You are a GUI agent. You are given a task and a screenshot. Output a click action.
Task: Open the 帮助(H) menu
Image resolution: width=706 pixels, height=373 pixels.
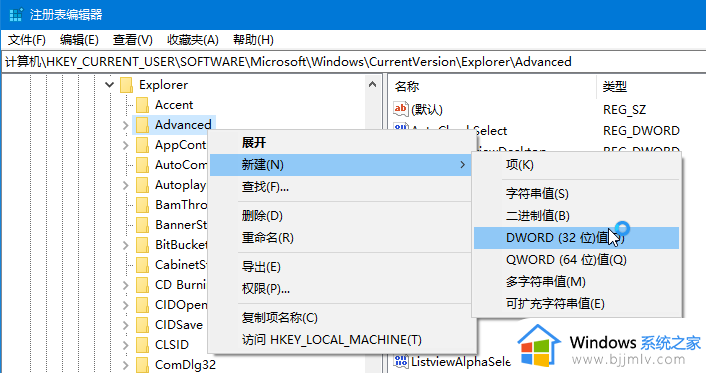(253, 40)
